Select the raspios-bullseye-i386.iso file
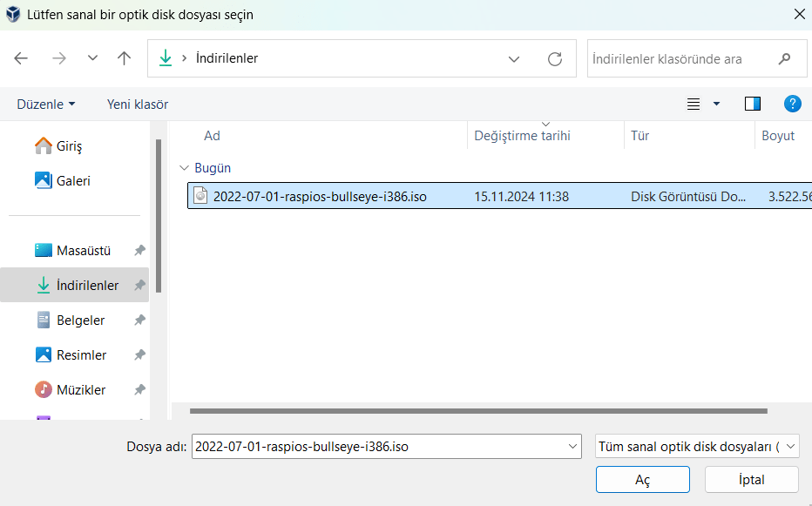This screenshot has width=812, height=506. click(x=320, y=197)
